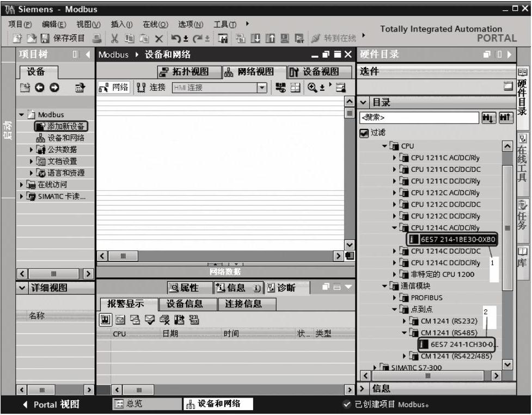This screenshot has width=532, height=415.
Task: Expand CPU 1214C DC/DC/DC node
Action: (394, 251)
